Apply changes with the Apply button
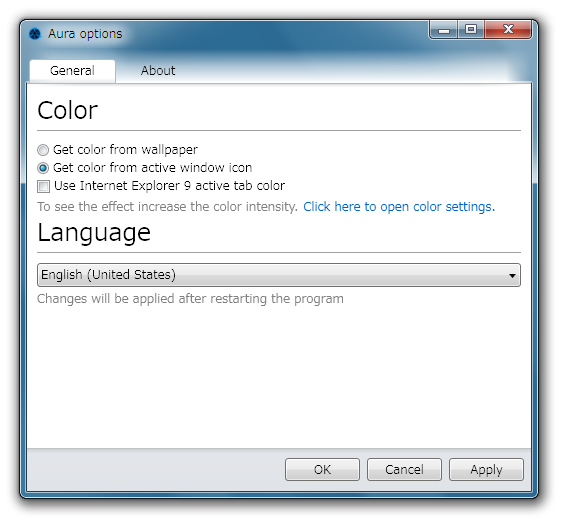Image resolution: width=561 pixels, height=521 pixels. pyautogui.click(x=486, y=469)
